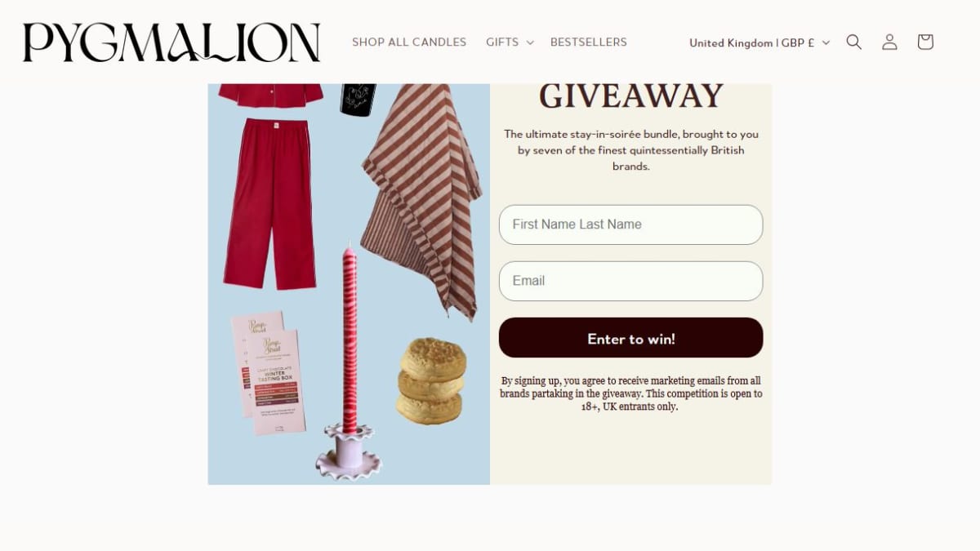This screenshot has width=980, height=551.
Task: Click the country selector chevron arrow
Action: (826, 42)
